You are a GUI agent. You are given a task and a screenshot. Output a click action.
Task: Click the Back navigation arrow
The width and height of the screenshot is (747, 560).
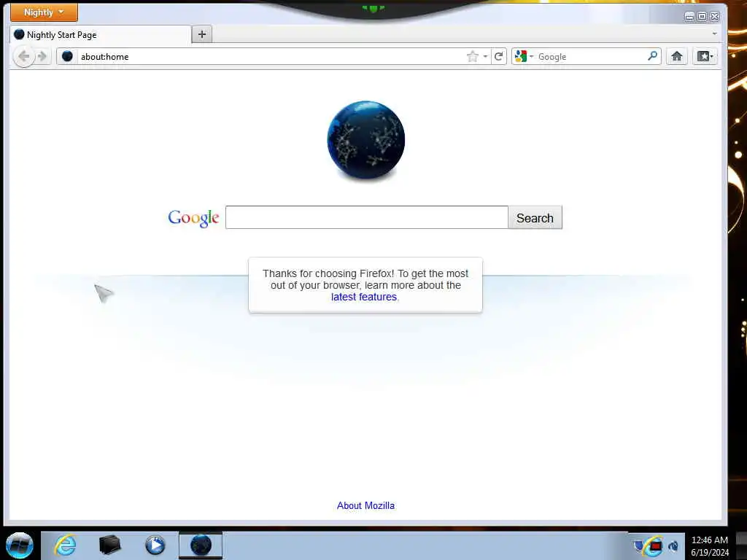pos(23,57)
